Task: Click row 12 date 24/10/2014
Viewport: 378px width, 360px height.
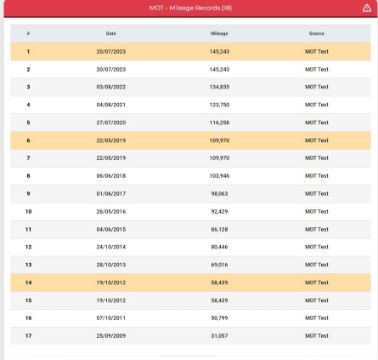Action: point(111,247)
